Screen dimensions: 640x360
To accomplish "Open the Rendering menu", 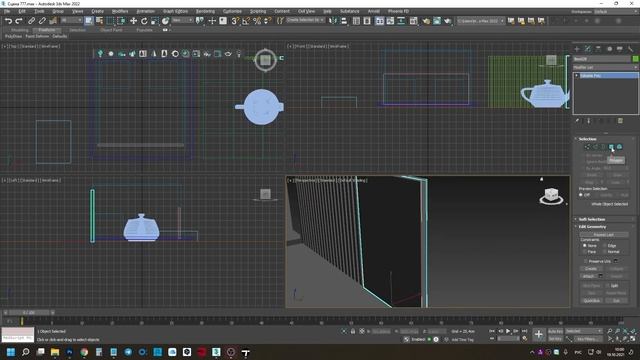I will point(205,11).
